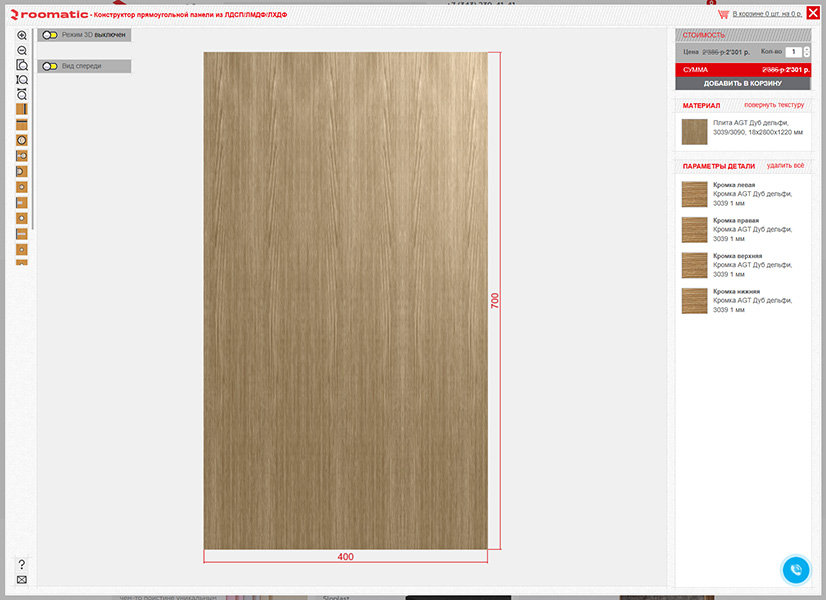Decrease quantity with the down arrow

807,55
